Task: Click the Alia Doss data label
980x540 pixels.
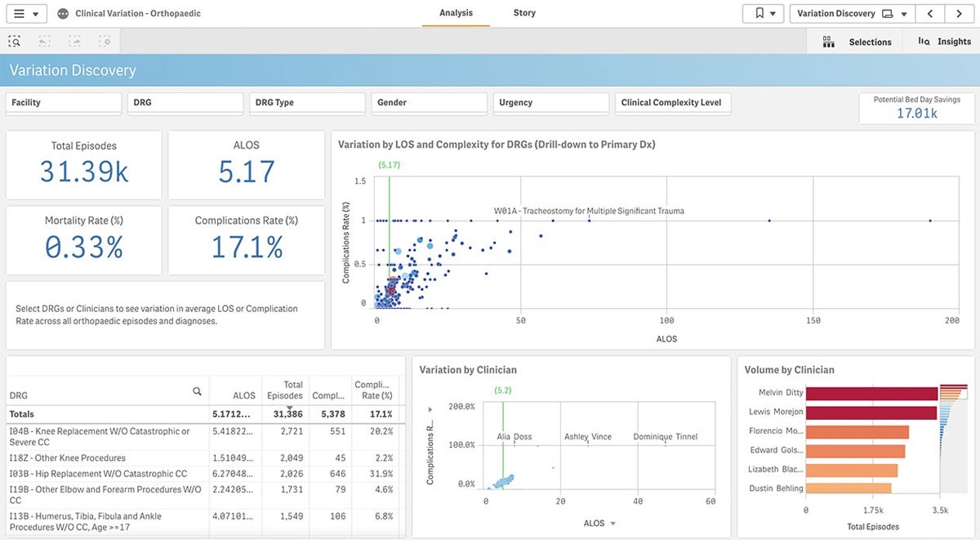Action: coord(514,437)
